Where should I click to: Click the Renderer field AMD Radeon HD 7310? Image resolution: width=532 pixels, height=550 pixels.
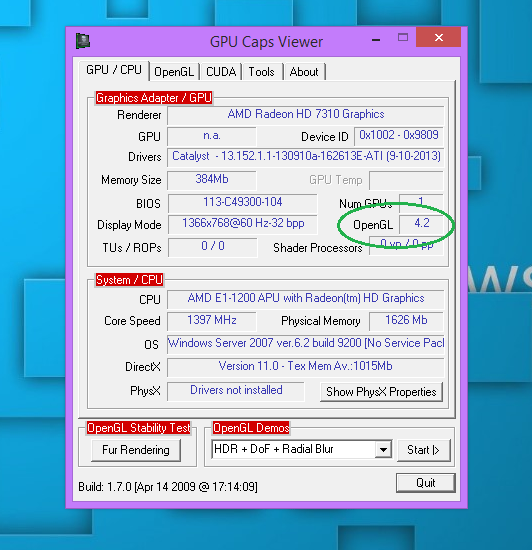click(x=306, y=115)
